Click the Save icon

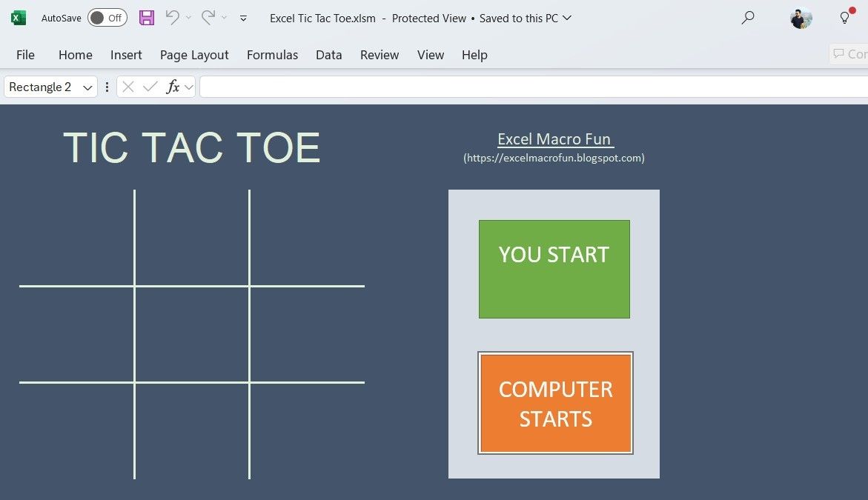(x=146, y=18)
